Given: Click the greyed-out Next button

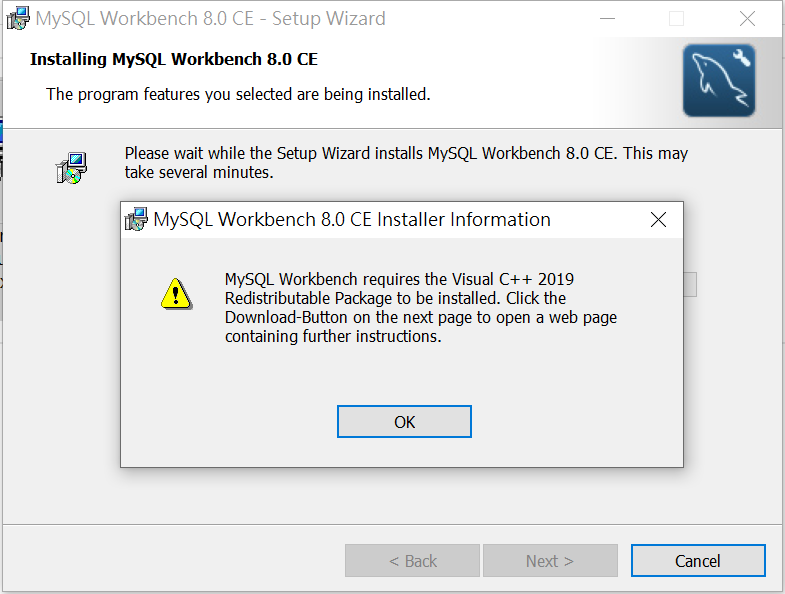Looking at the screenshot, I should (550, 560).
